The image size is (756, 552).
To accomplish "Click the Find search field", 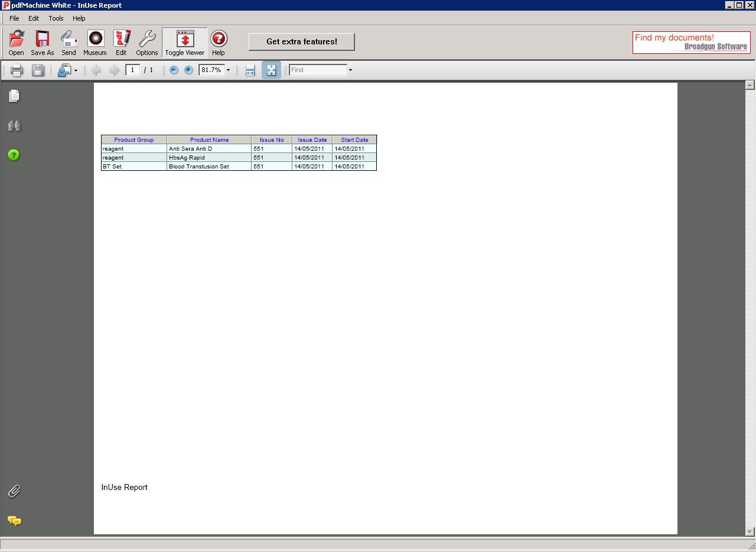I will click(x=318, y=70).
